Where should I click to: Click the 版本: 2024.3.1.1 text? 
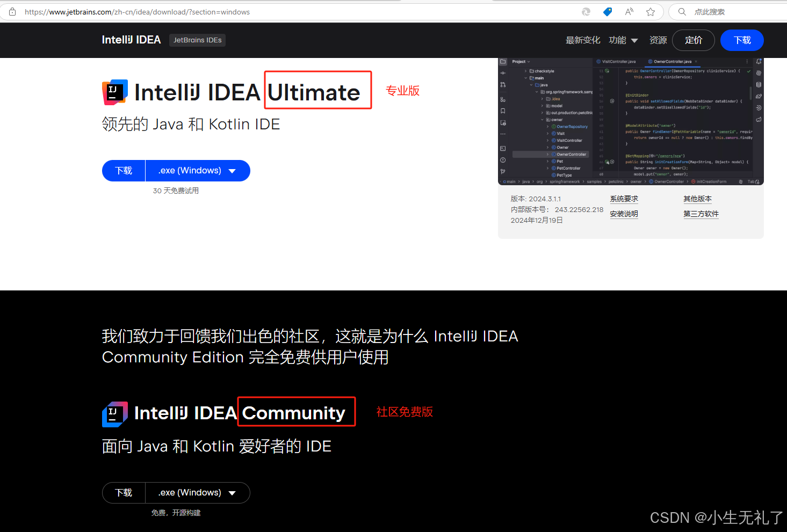pyautogui.click(x=536, y=199)
